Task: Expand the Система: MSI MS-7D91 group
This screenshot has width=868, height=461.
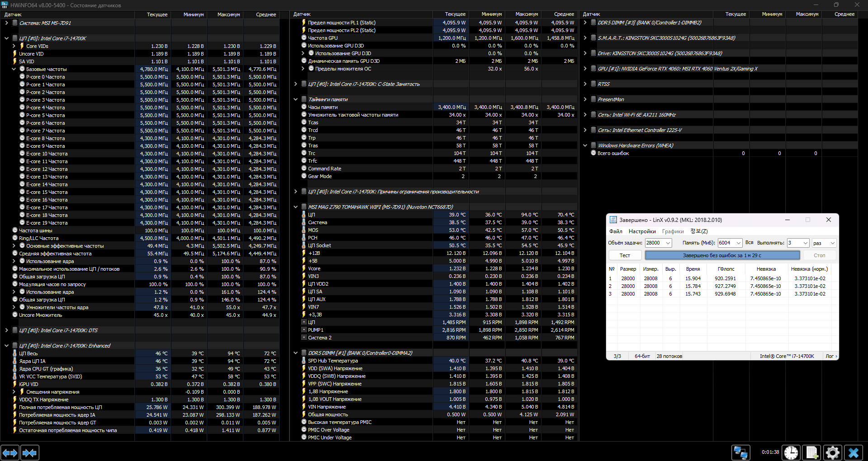Action: pos(6,23)
